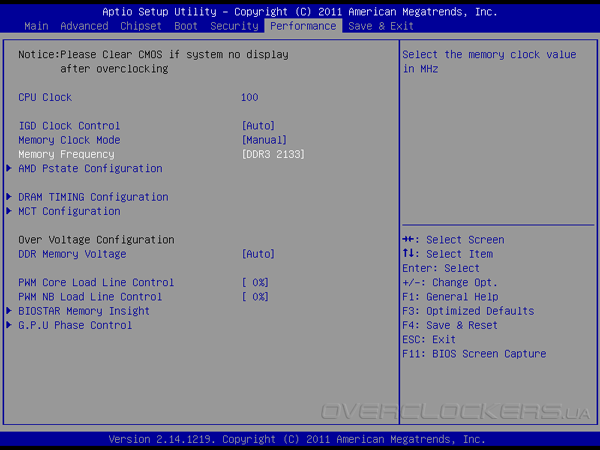Image resolution: width=600 pixels, height=450 pixels.
Task: Open Memory Frequency [DDR3 2133] options
Action: click(x=273, y=154)
